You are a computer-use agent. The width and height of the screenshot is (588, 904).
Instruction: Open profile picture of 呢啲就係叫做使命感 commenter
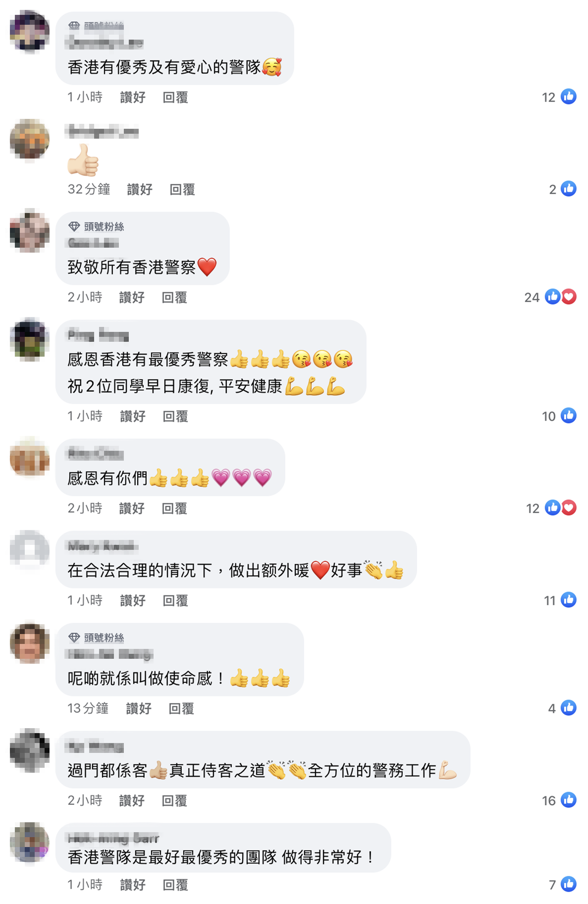click(30, 643)
